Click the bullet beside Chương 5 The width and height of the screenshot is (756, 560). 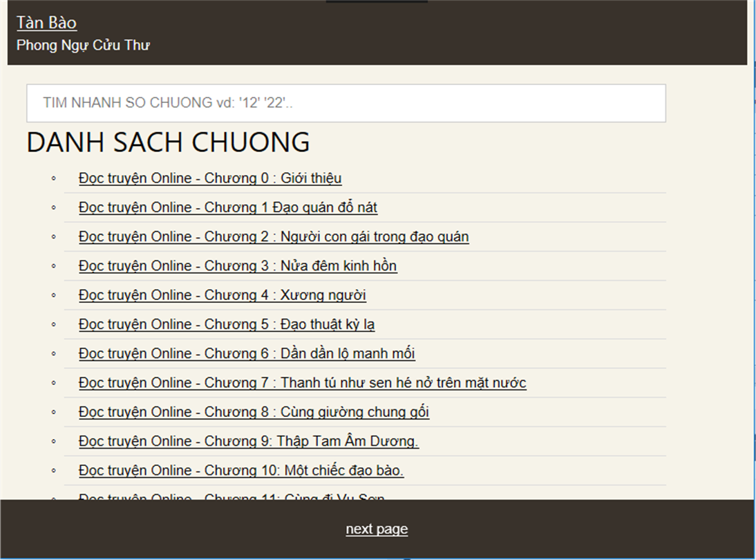pyautogui.click(x=54, y=324)
